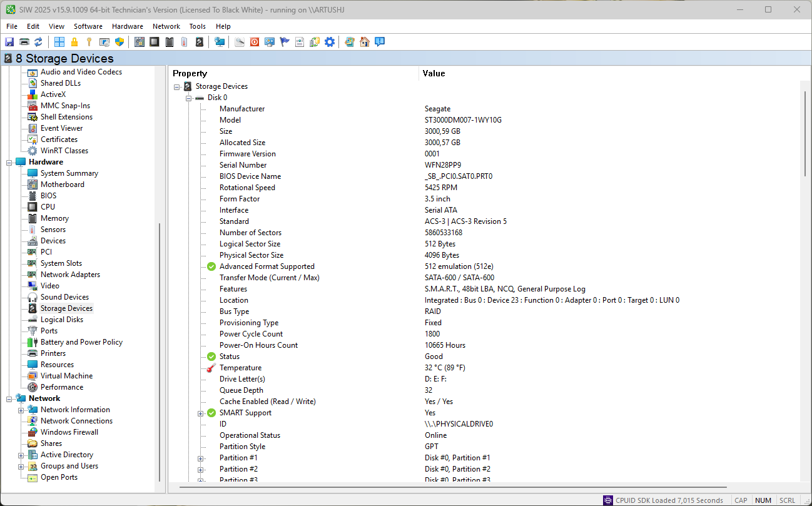Image resolution: width=812 pixels, height=506 pixels.
Task: Expand the Active Directory node
Action: click(x=21, y=455)
